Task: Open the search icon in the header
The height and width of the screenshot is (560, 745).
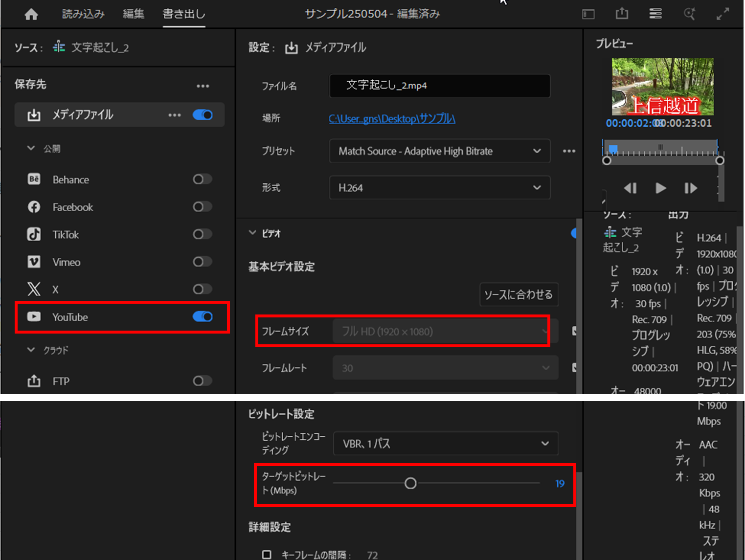Action: point(689,14)
